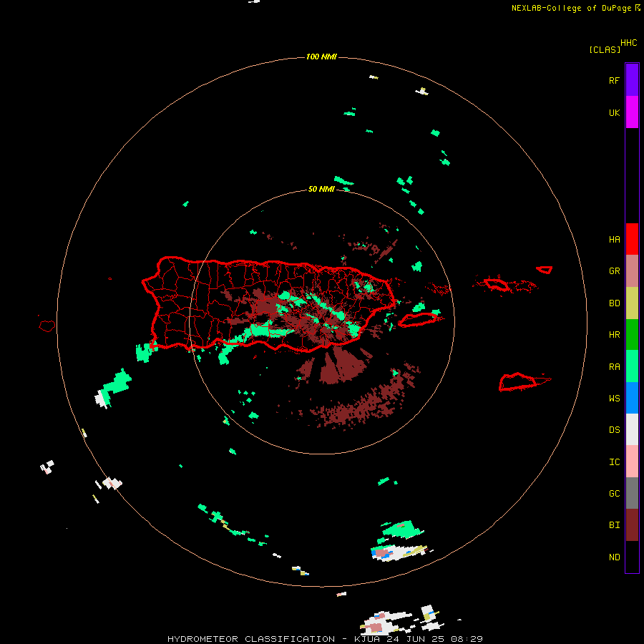Viewport: 644px width, 644px height.
Task: Click the ND black legend swatch
Action: click(x=632, y=557)
